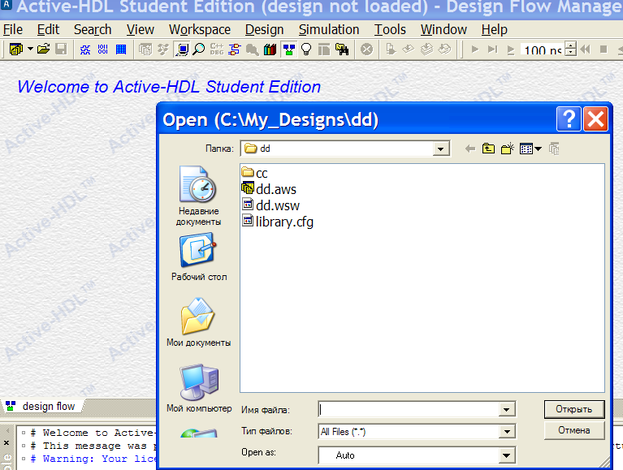Increase the 100 ns step with up arrow
623x470 pixels.
click(x=571, y=45)
